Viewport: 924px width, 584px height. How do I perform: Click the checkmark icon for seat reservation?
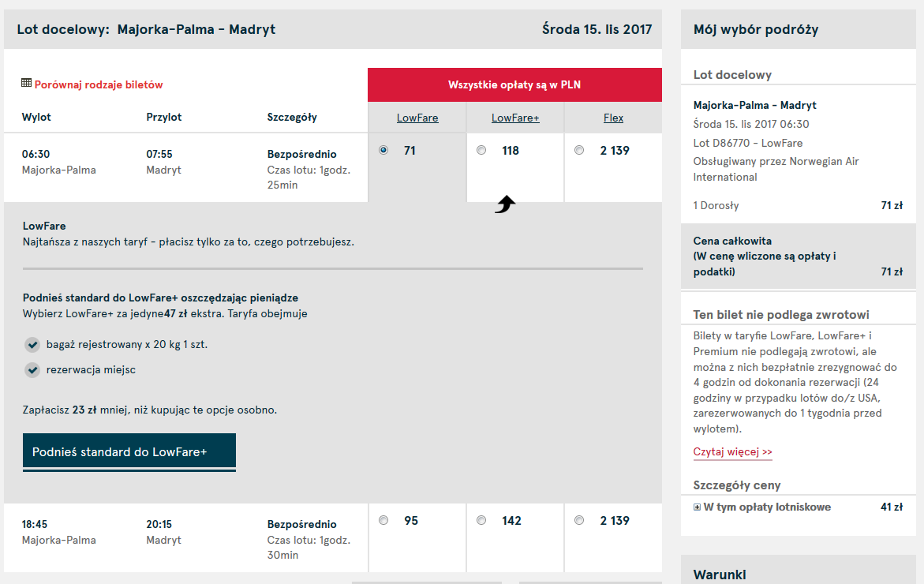coord(32,370)
